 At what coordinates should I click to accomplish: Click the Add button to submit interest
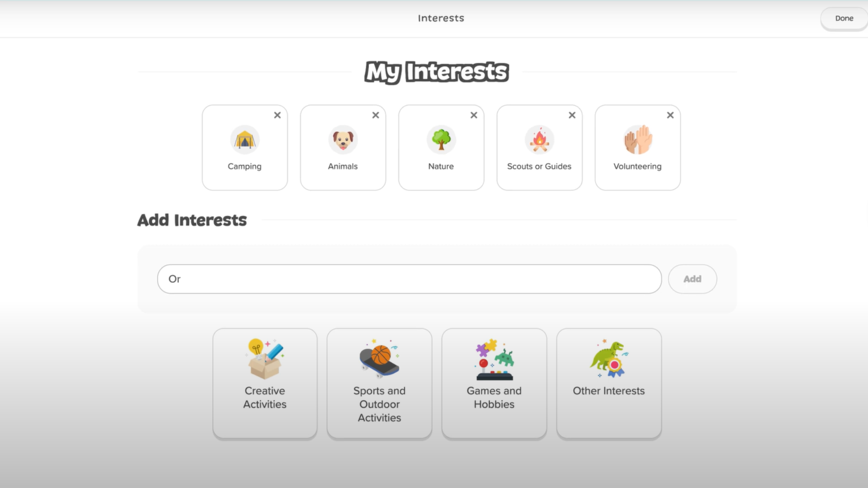pos(692,279)
